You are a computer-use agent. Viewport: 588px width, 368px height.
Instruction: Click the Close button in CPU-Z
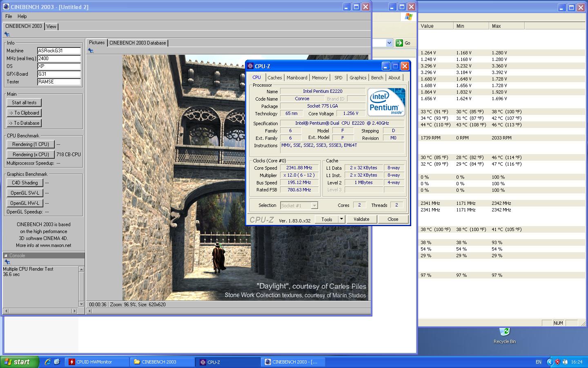point(393,219)
